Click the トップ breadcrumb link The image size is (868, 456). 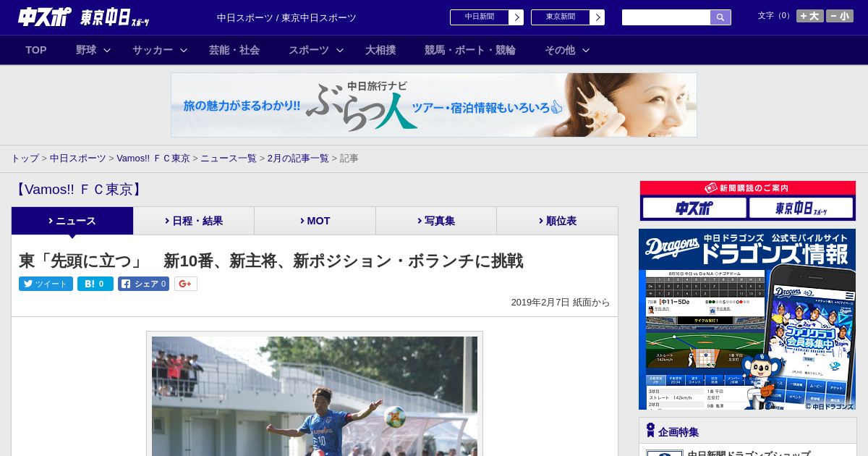[x=25, y=159]
